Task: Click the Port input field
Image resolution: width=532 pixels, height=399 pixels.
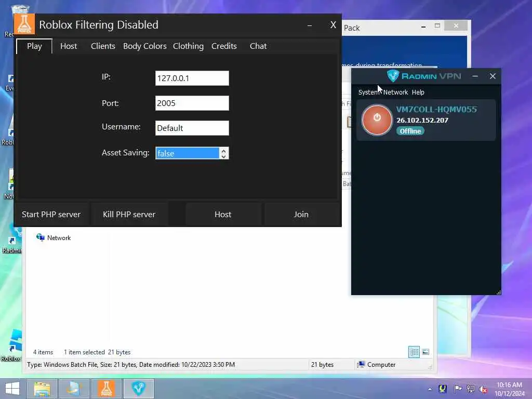Action: pyautogui.click(x=192, y=103)
